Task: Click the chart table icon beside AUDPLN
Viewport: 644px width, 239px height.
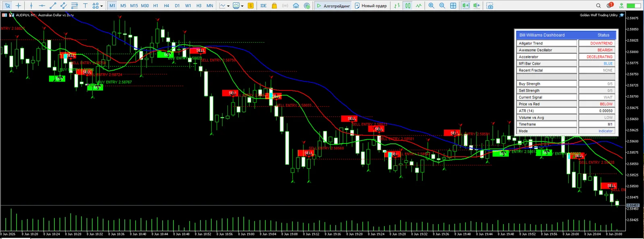Action: (x=4, y=15)
